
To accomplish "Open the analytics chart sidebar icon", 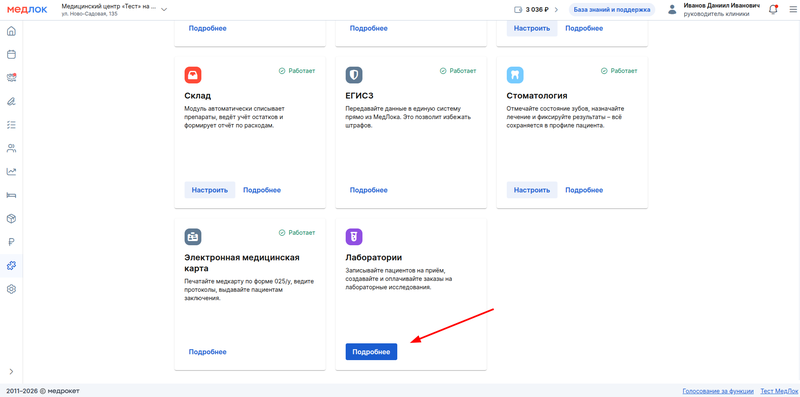I will [11, 171].
